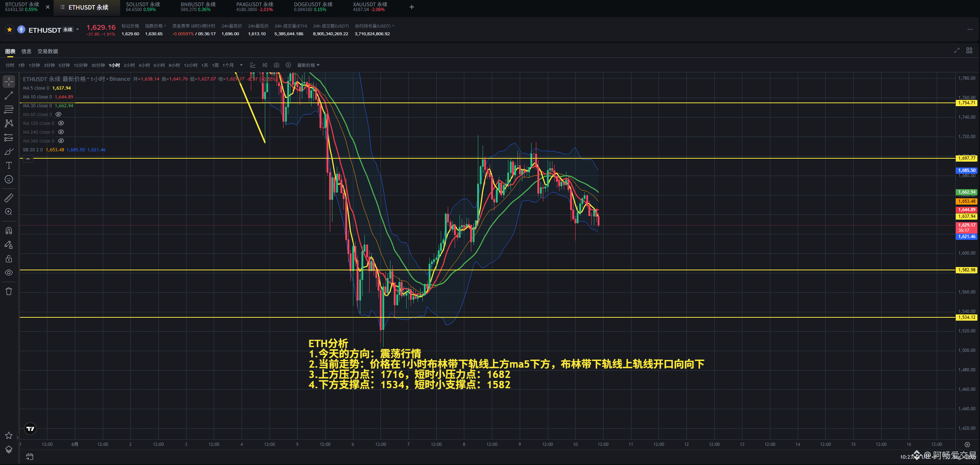Open the BNBUSDT 永续 tab
This screenshot has height=465, width=980.
(198, 7)
